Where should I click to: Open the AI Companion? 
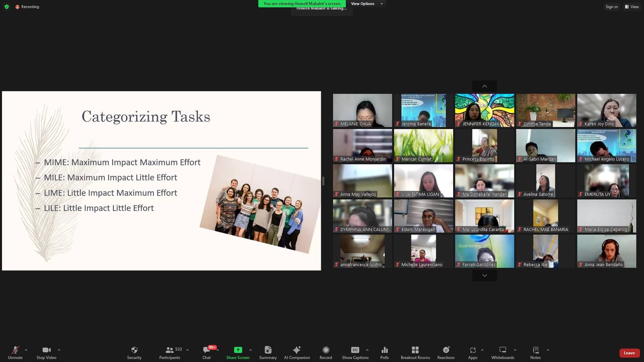pos(297,352)
